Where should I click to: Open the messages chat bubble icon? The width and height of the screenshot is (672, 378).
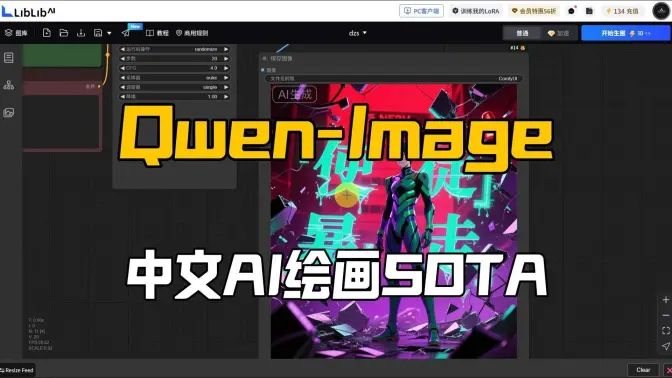coord(571,11)
